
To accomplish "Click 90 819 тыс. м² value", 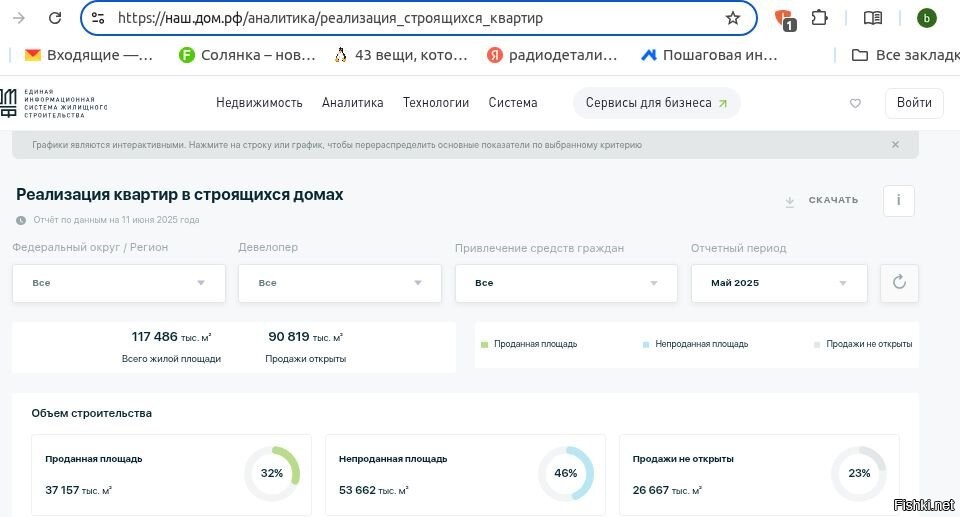I will pos(306,337).
